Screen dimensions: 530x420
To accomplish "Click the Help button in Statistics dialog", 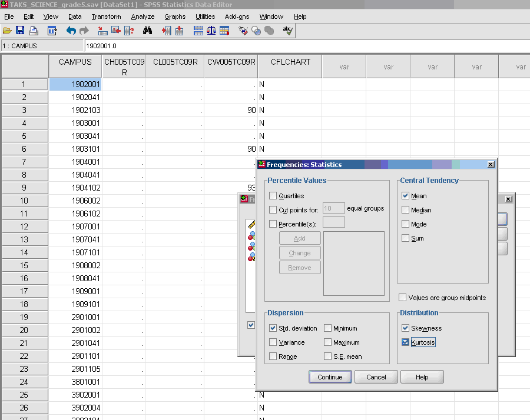I will [x=422, y=377].
